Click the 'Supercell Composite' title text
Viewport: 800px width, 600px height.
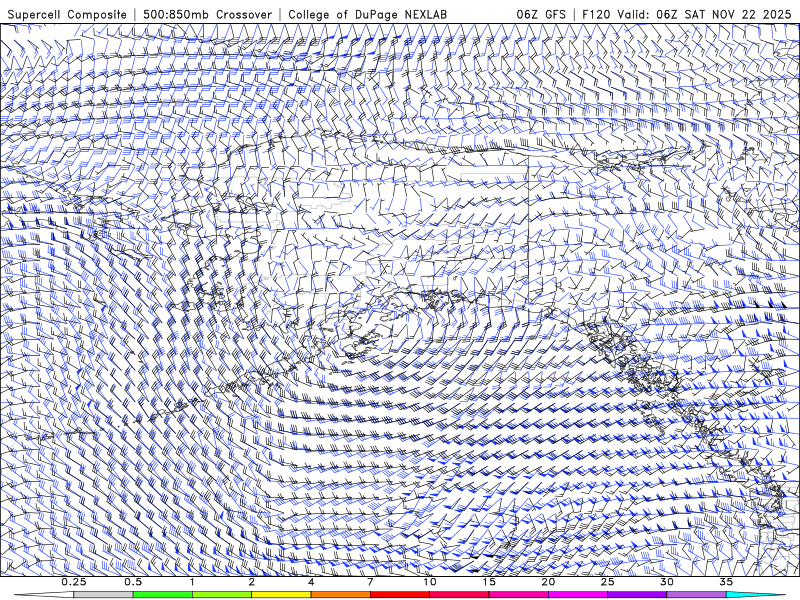(67, 14)
